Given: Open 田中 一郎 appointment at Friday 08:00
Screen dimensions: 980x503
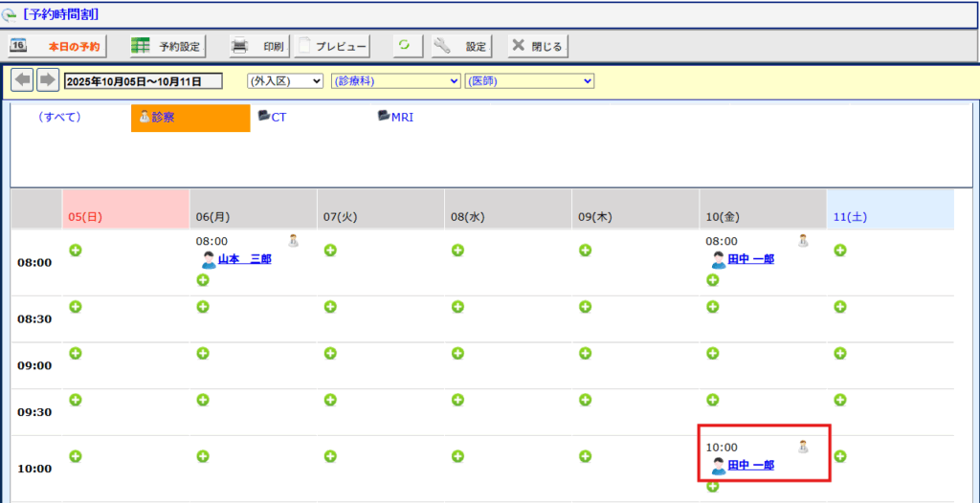Looking at the screenshot, I should tap(750, 259).
